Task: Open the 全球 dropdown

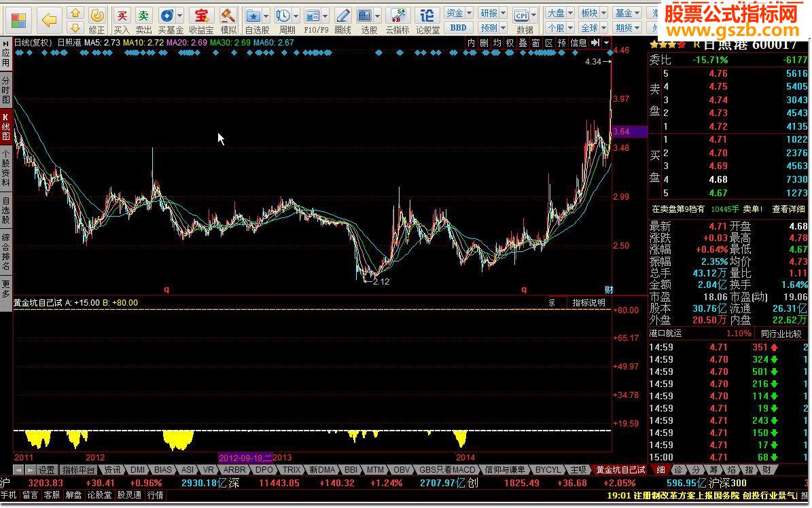Action: (x=593, y=27)
